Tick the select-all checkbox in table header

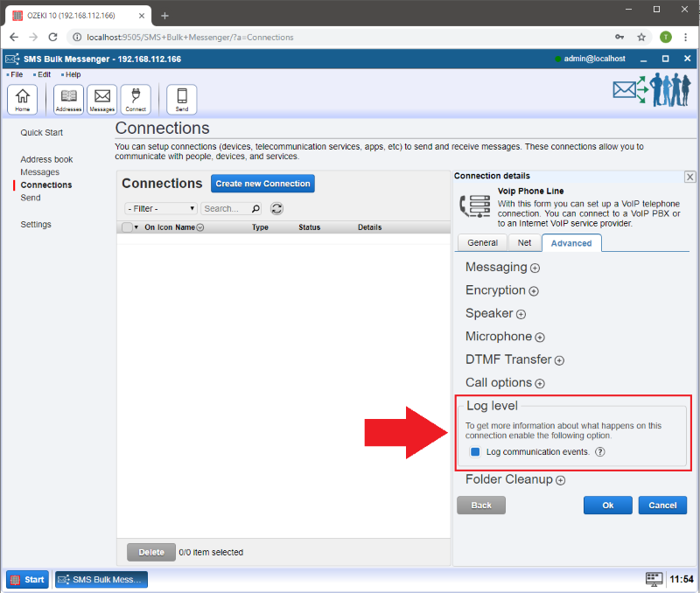[x=127, y=227]
